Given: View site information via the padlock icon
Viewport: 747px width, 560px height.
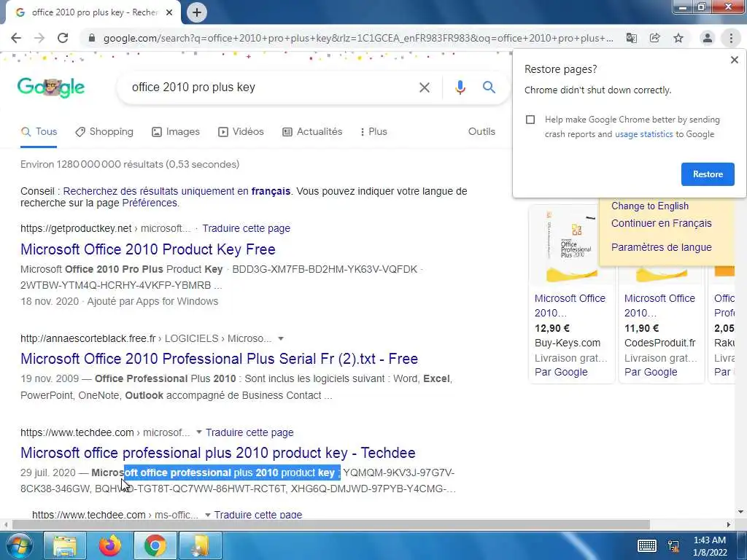Looking at the screenshot, I should [x=92, y=38].
